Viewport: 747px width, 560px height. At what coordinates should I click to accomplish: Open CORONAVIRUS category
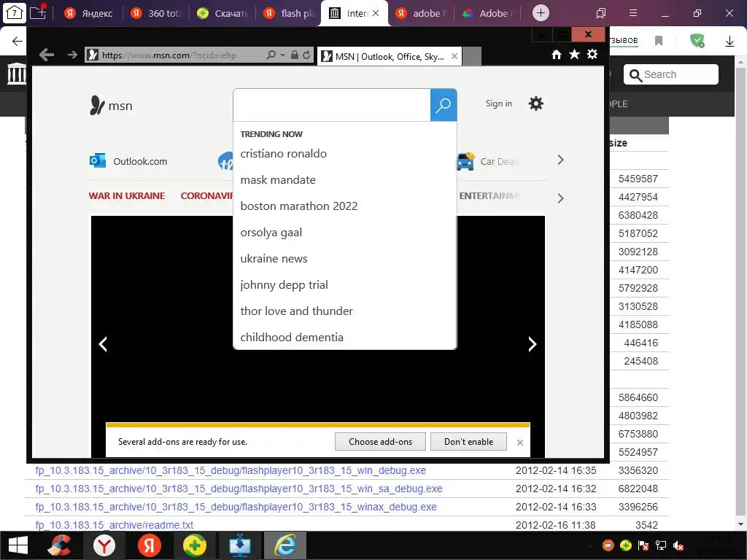[x=206, y=195]
